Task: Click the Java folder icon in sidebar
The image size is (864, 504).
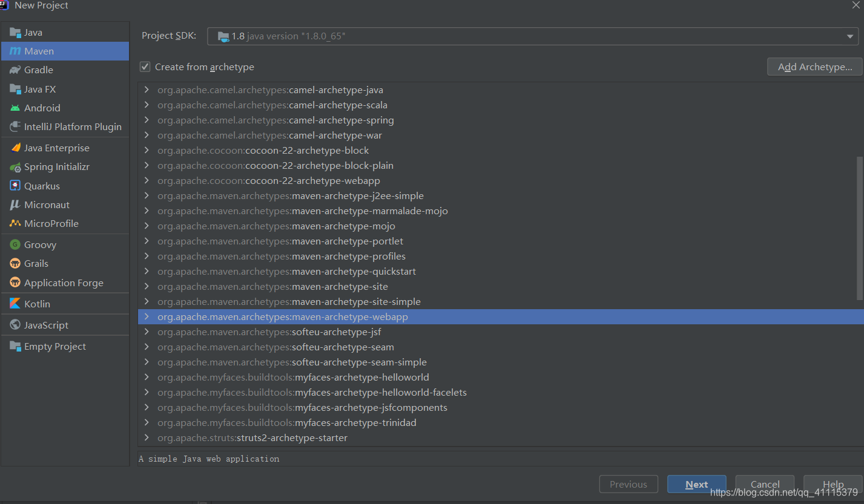Action: 15,32
